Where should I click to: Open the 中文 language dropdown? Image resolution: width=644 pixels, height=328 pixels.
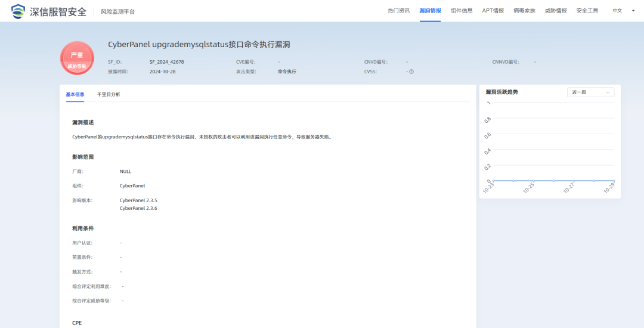617,11
